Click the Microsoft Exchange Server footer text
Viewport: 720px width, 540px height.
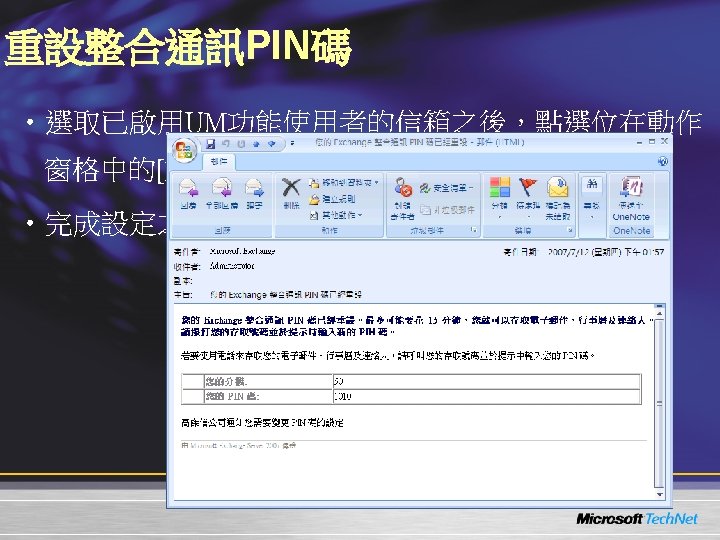(238, 445)
